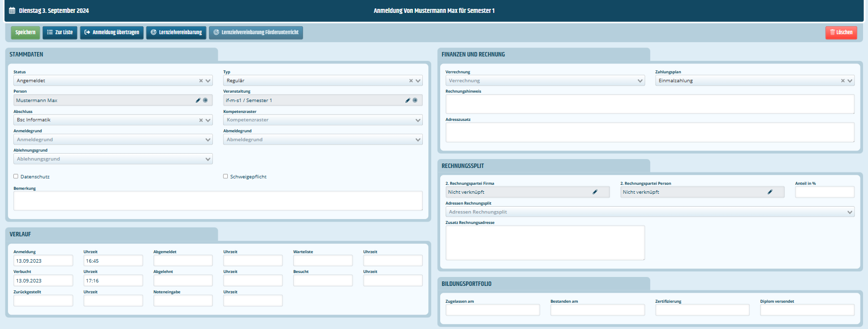868x329 pixels.
Task: Open the Verrechnung dropdown
Action: coord(545,81)
